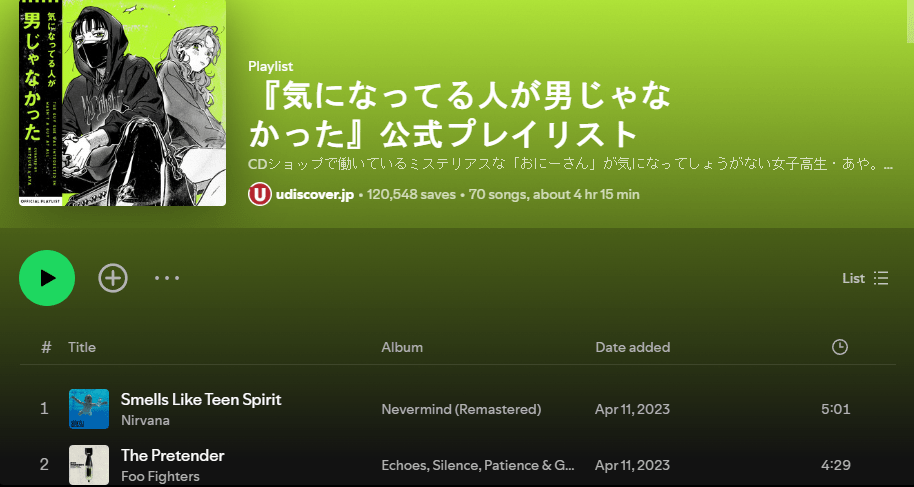The height and width of the screenshot is (487, 914).
Task: Open The Pretender track title
Action: pos(172,455)
